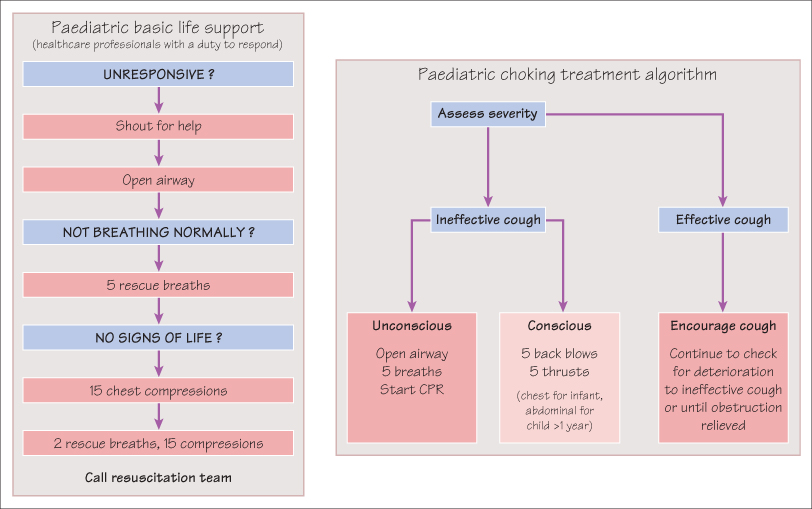
Task: Click the pink Open airway step box
Action: coord(159,179)
